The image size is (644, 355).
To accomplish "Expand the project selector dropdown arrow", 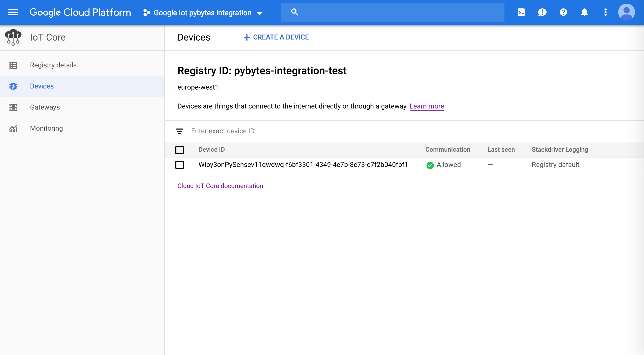I will 260,13.
